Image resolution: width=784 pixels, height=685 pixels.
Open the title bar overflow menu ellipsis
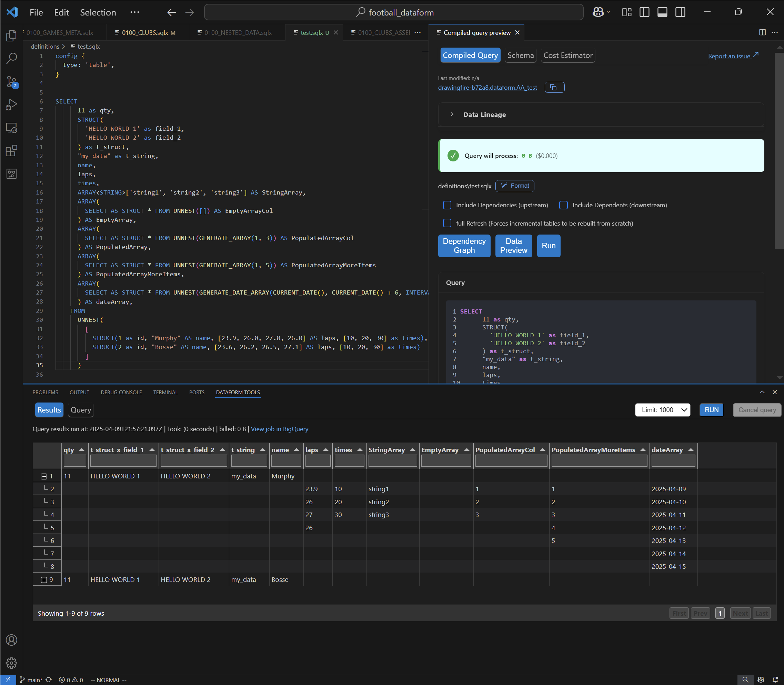coord(134,13)
